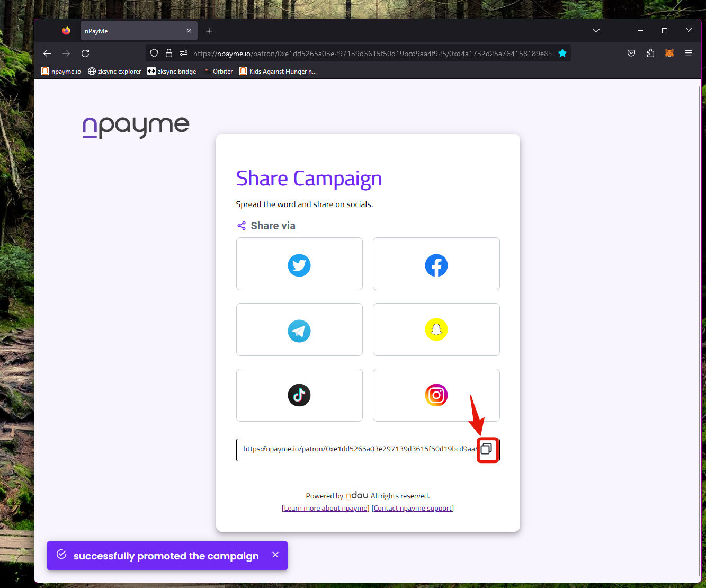Image resolution: width=706 pixels, height=588 pixels.
Task: View site security padlock info
Action: pos(169,53)
